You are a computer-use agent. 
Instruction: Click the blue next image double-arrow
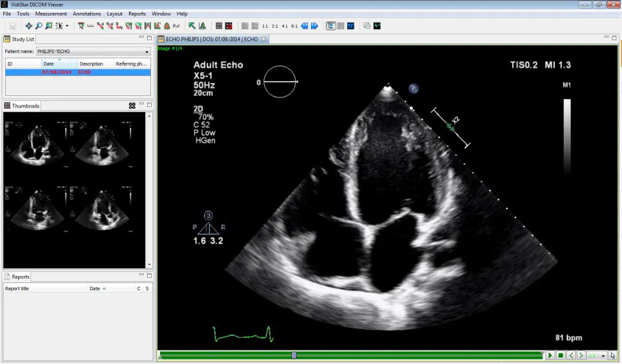point(315,26)
